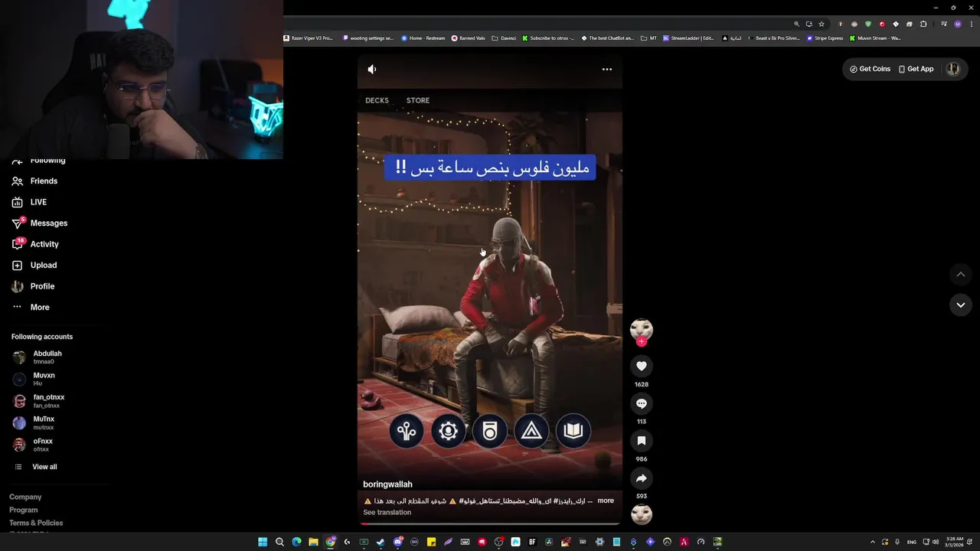Open the account avatar menu top right
The height and width of the screenshot is (551, 980).
point(953,69)
